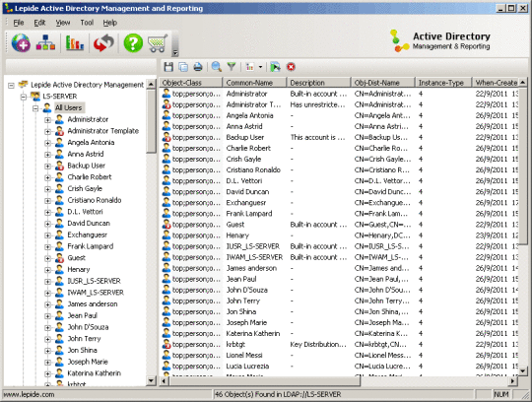Viewport: 532px width, 402px height.
Task: Click the www.lepide.com status bar text
Action: pos(29,394)
